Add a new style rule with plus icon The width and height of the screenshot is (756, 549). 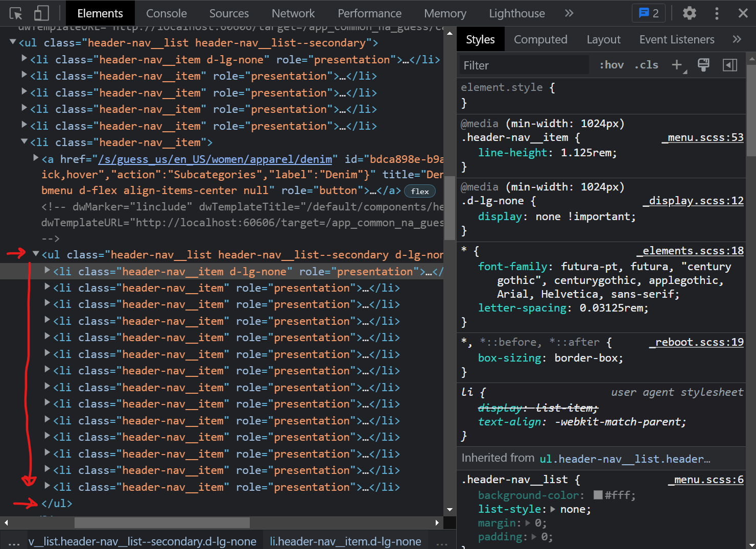pos(677,65)
